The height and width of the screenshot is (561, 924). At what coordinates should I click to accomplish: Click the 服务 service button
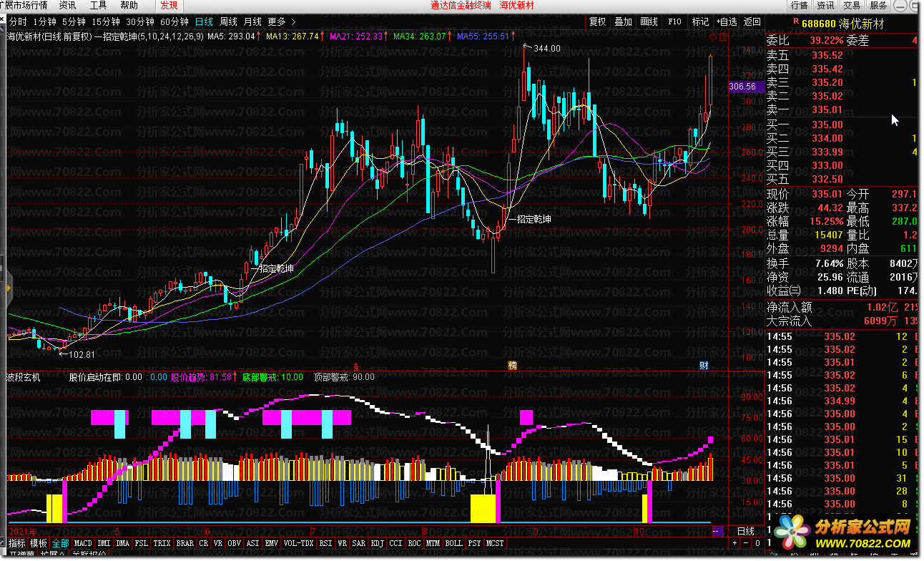878,6
